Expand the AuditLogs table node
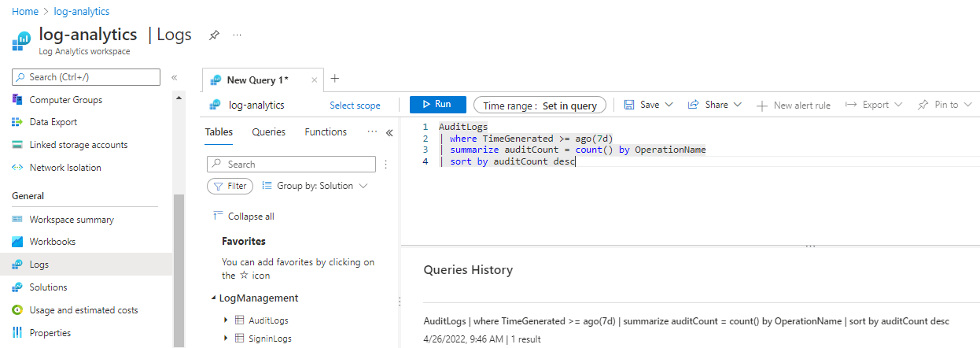980x348 pixels. [x=227, y=320]
